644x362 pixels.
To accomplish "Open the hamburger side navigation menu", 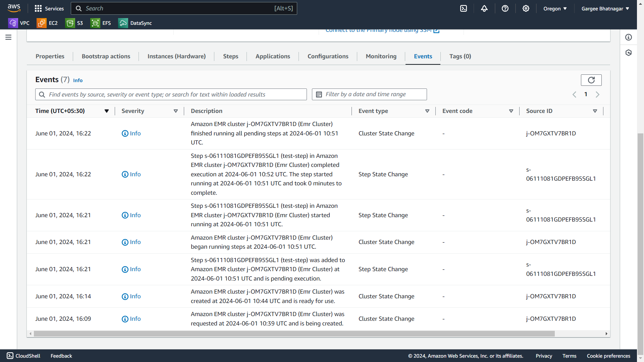I will 8,37.
